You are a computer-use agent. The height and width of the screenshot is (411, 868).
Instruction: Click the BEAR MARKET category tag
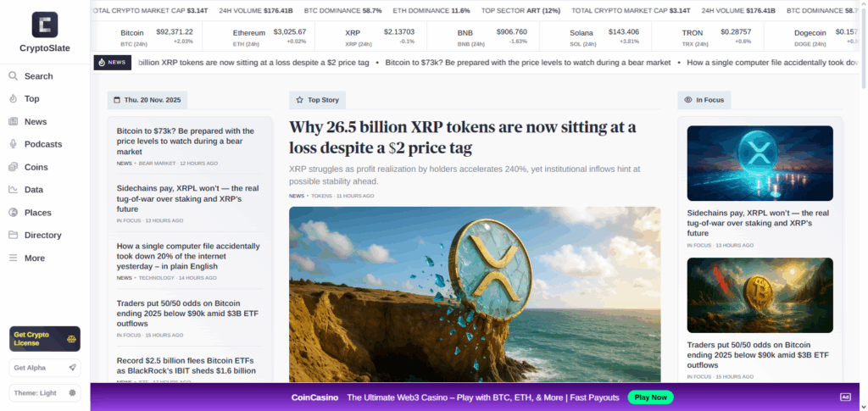pos(157,164)
